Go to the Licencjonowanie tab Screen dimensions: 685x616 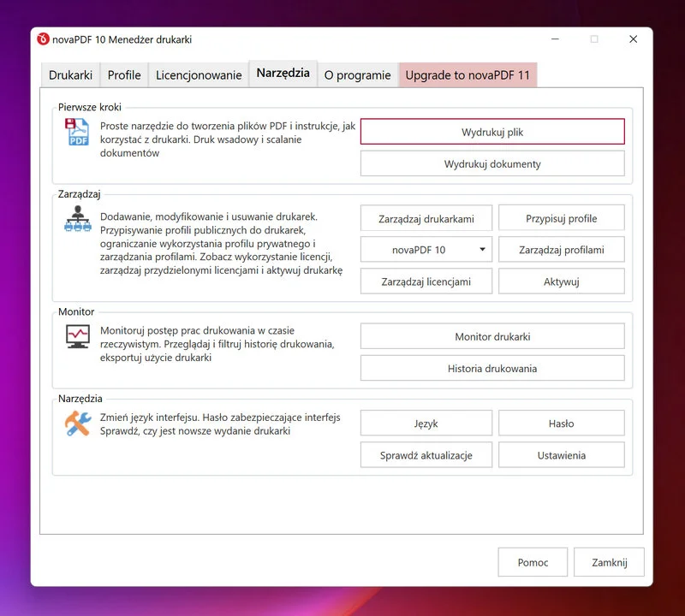pos(199,75)
